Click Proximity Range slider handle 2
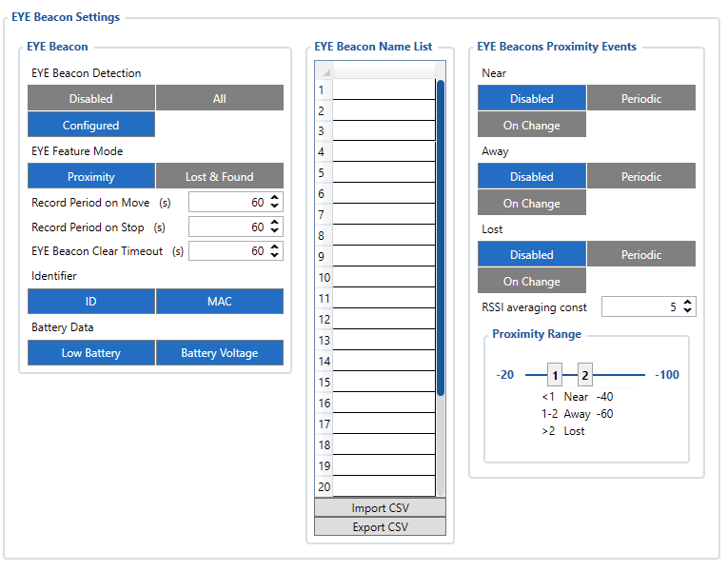This screenshot has height=572, width=728. (584, 375)
